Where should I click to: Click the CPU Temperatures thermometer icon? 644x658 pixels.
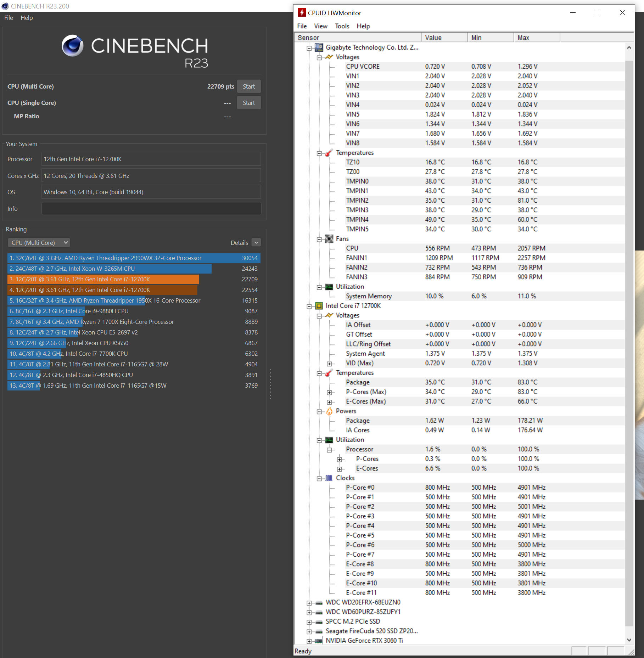[x=329, y=373]
